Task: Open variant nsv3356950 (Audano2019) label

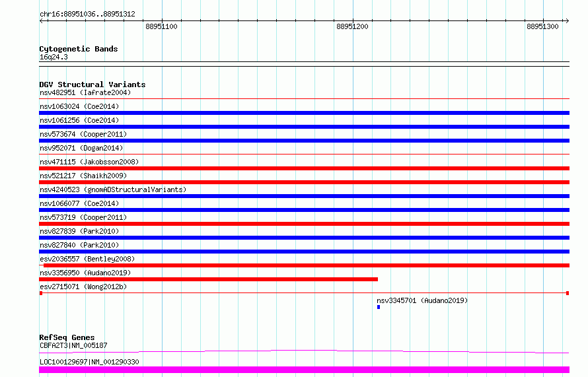Action: click(85, 273)
